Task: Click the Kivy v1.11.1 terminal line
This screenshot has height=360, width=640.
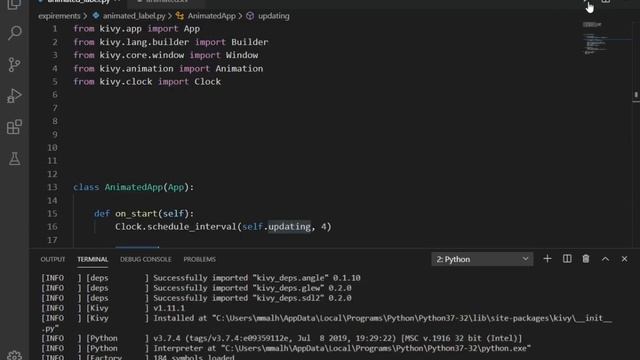Action: point(113,308)
